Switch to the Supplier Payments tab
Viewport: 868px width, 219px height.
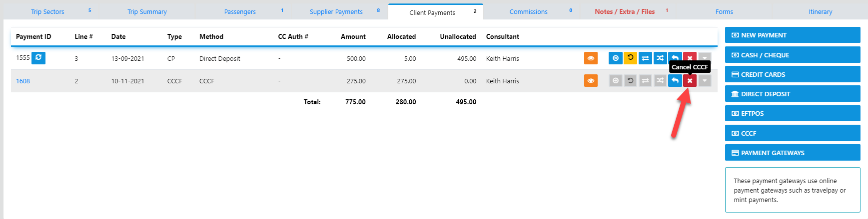click(x=336, y=11)
